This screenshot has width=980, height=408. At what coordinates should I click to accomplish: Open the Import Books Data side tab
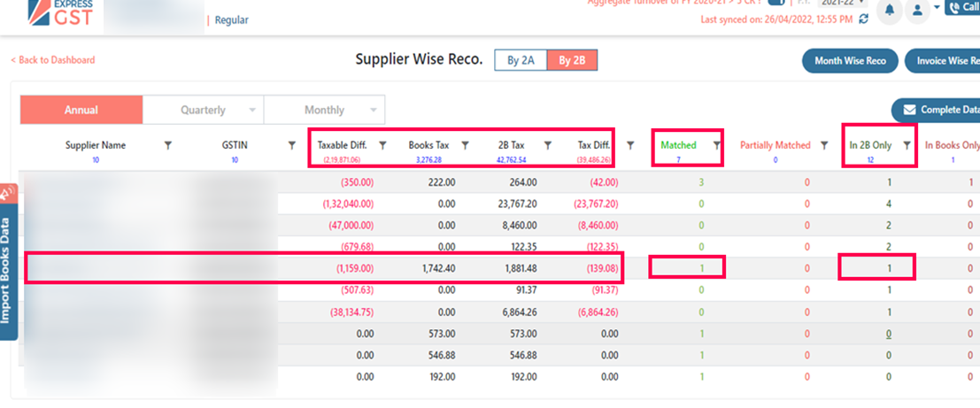click(8, 271)
